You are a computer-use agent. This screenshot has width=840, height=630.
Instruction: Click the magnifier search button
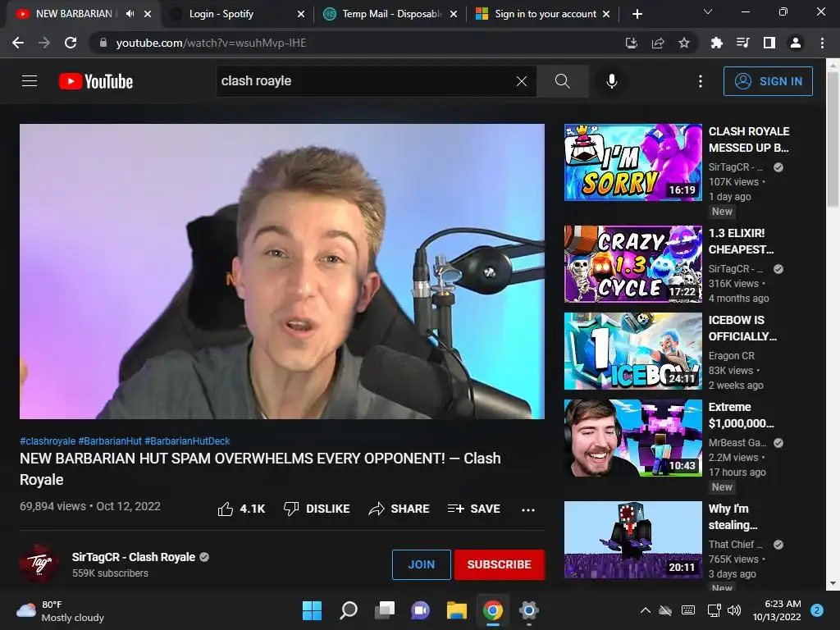tap(562, 81)
